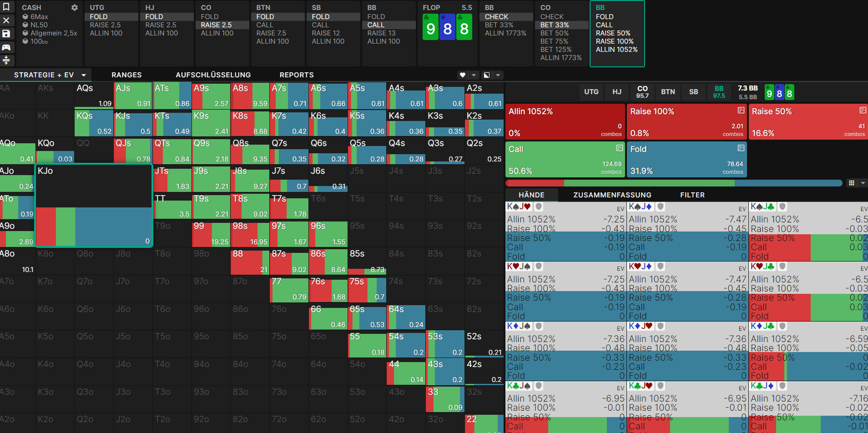Select RAISE 50% in BB action column
Image resolution: width=868 pixels, height=433 pixels.
point(613,33)
